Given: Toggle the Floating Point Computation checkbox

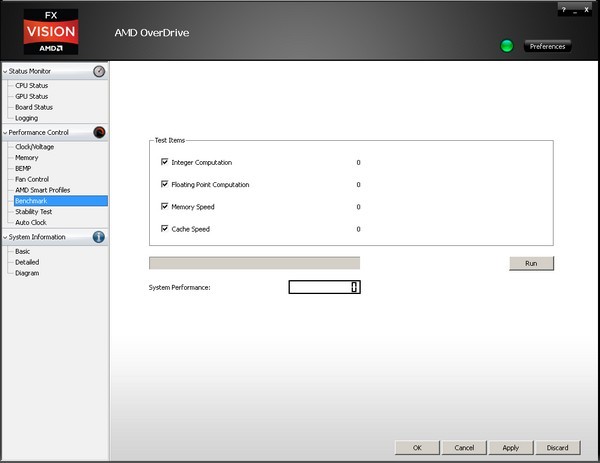Looking at the screenshot, I should click(164, 184).
